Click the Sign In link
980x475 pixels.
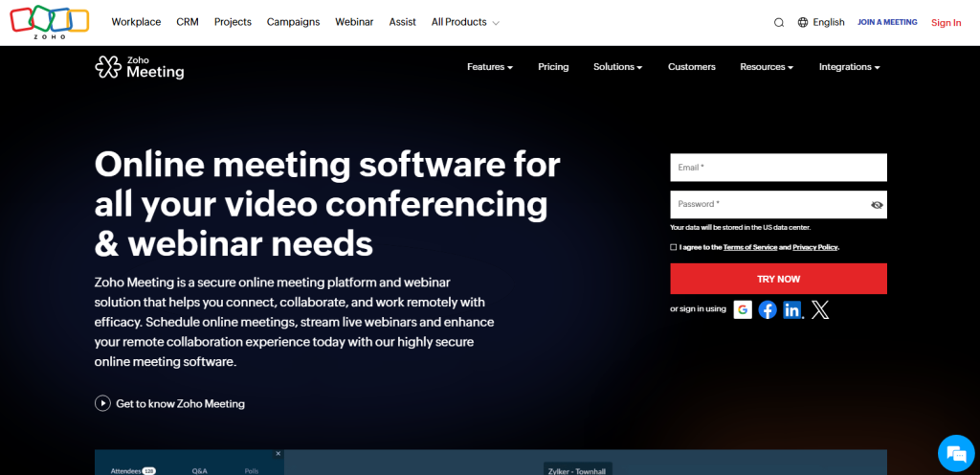(947, 22)
